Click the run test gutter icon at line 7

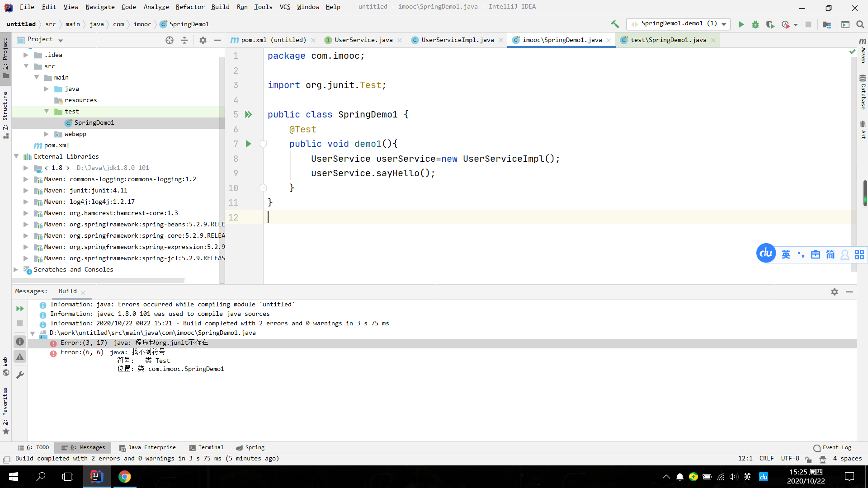248,144
